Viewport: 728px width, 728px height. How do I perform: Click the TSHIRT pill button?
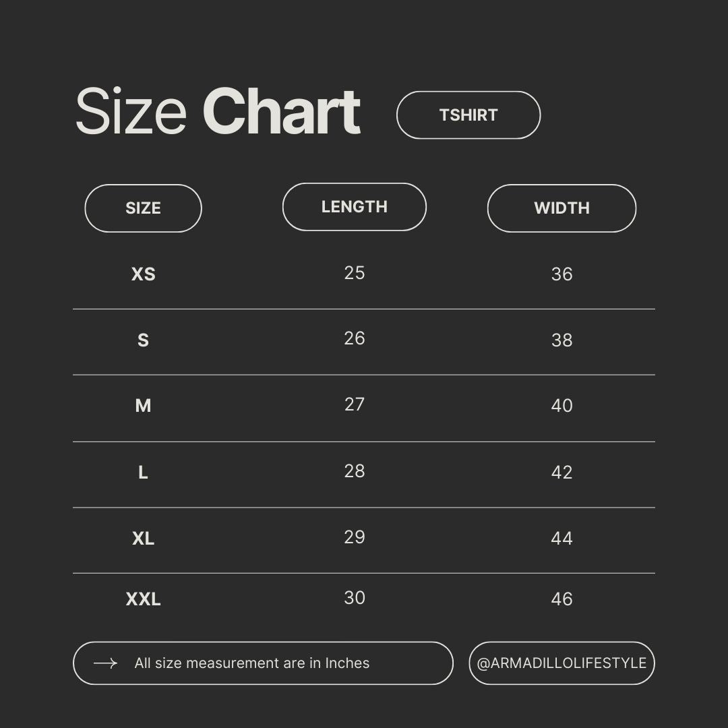click(x=468, y=115)
